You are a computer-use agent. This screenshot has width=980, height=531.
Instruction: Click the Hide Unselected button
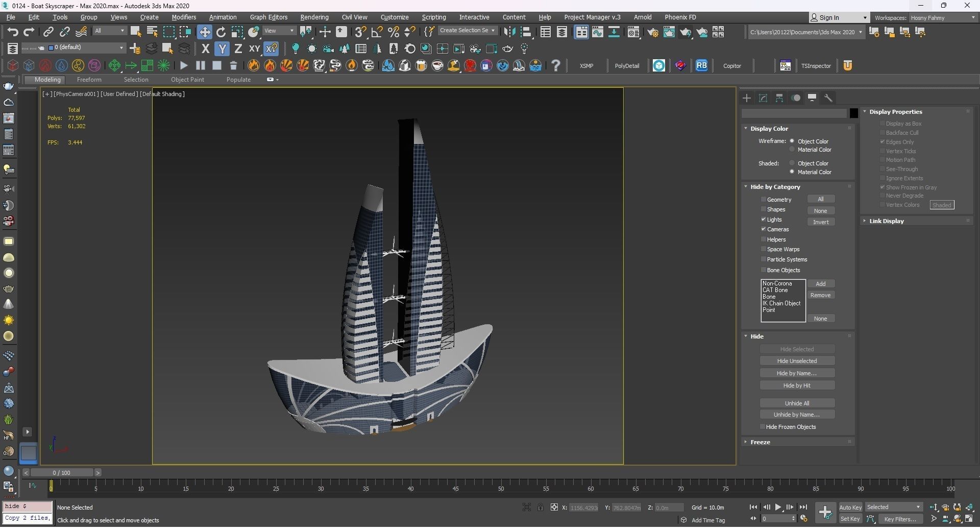click(x=797, y=361)
